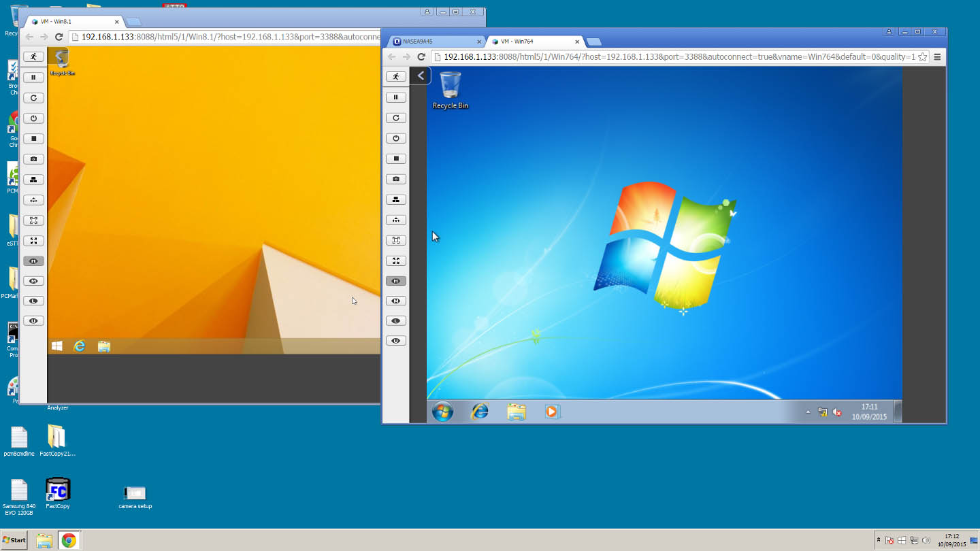Select the FastCopy desktop shortcut

(58, 494)
